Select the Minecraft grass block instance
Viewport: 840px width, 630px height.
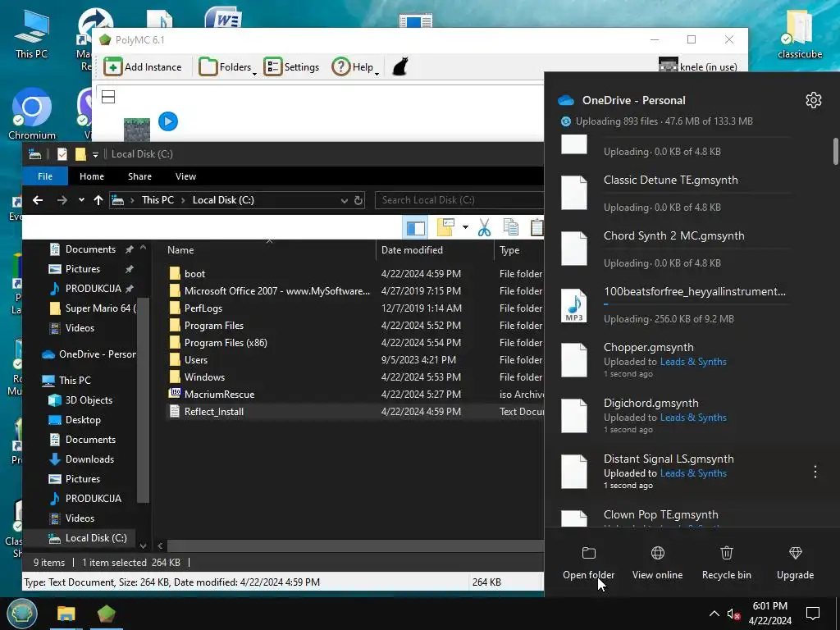pyautogui.click(x=137, y=130)
